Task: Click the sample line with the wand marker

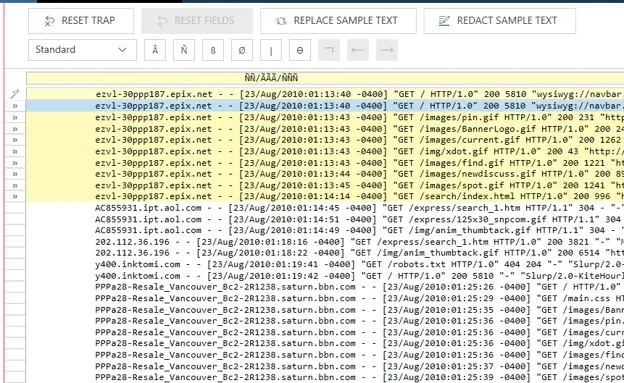Action: (325, 94)
